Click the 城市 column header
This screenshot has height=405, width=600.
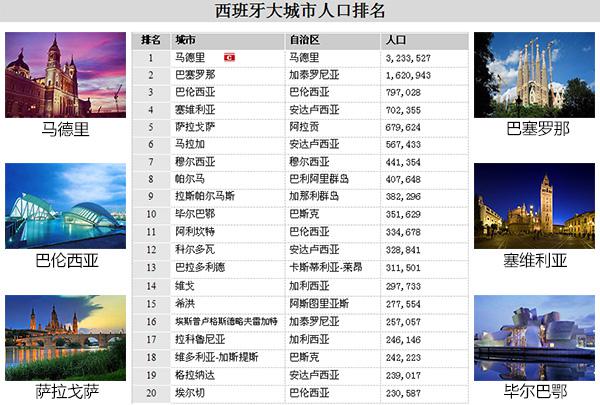click(185, 41)
